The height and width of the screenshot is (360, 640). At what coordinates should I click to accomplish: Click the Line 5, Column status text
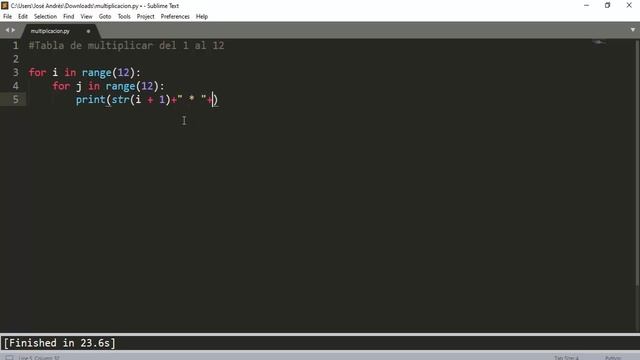pos(39,358)
